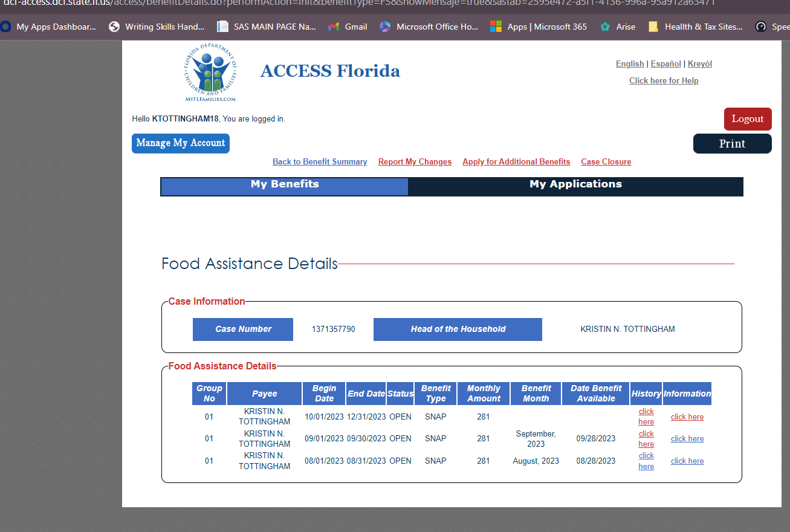
Task: Switch language to Español
Action: point(666,64)
